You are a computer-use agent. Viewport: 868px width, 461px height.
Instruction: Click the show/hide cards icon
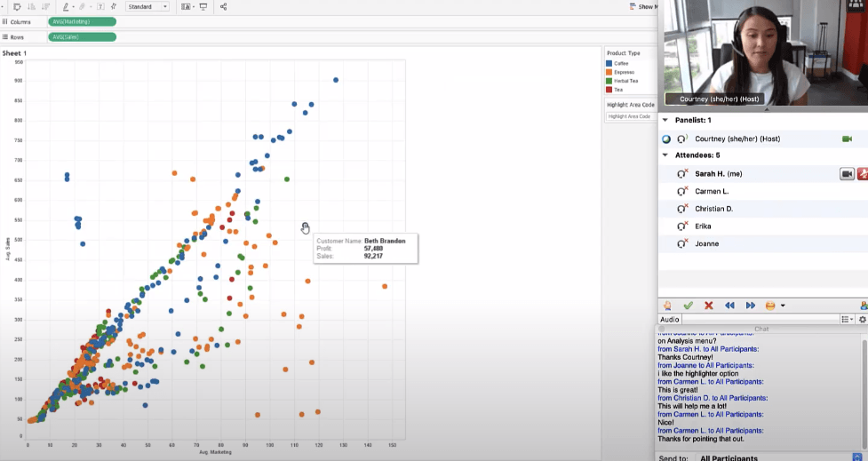(x=186, y=6)
